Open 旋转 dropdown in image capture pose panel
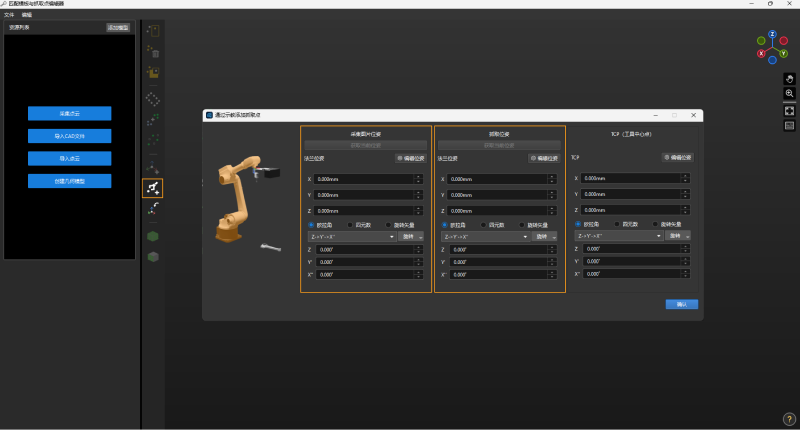Image resolution: width=800 pixels, height=430 pixels. (x=411, y=237)
